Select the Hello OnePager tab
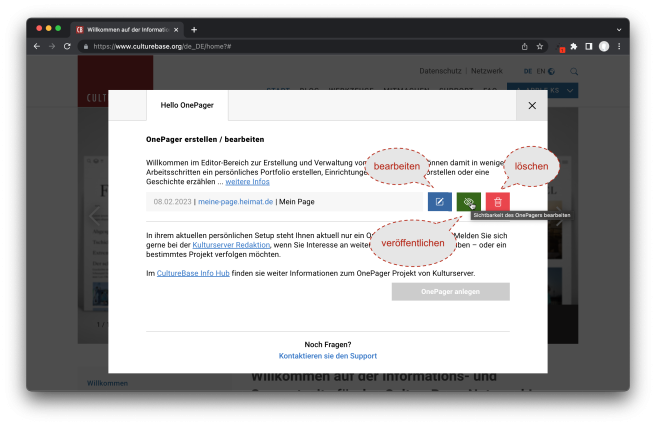The height and width of the screenshot is (426, 656). click(x=187, y=105)
